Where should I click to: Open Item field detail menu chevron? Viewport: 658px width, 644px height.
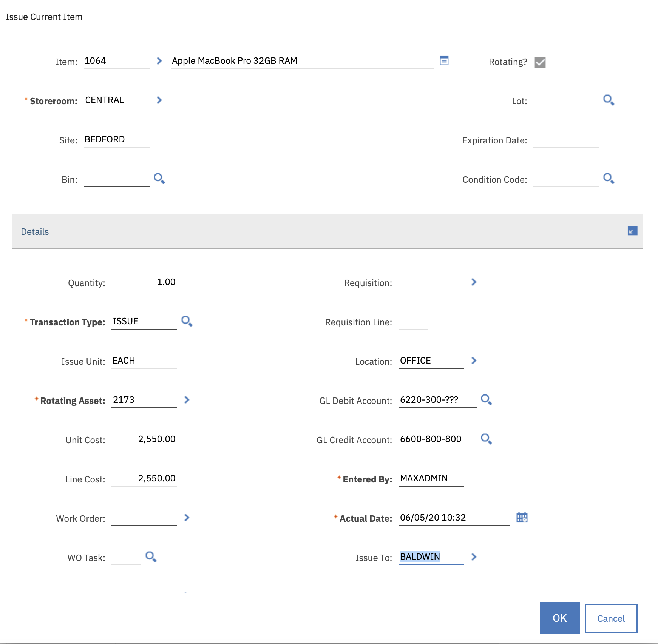click(159, 61)
